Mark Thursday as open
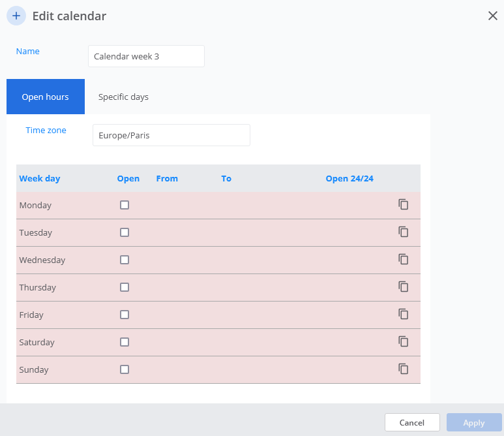504x436 pixels. [x=125, y=287]
